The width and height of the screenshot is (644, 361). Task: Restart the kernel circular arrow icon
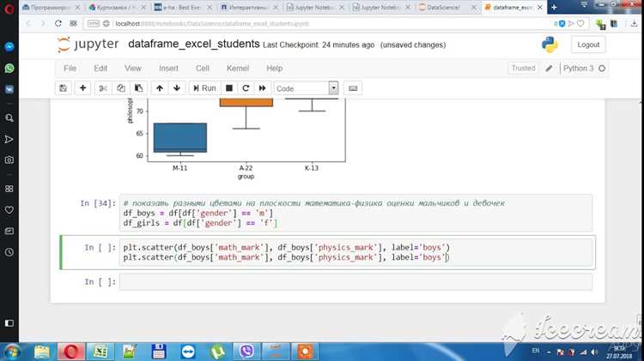[x=246, y=88]
